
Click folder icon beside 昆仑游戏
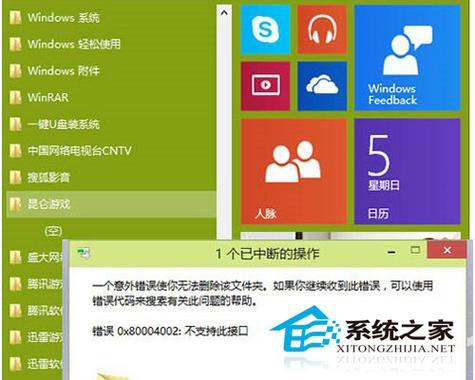pos(15,204)
